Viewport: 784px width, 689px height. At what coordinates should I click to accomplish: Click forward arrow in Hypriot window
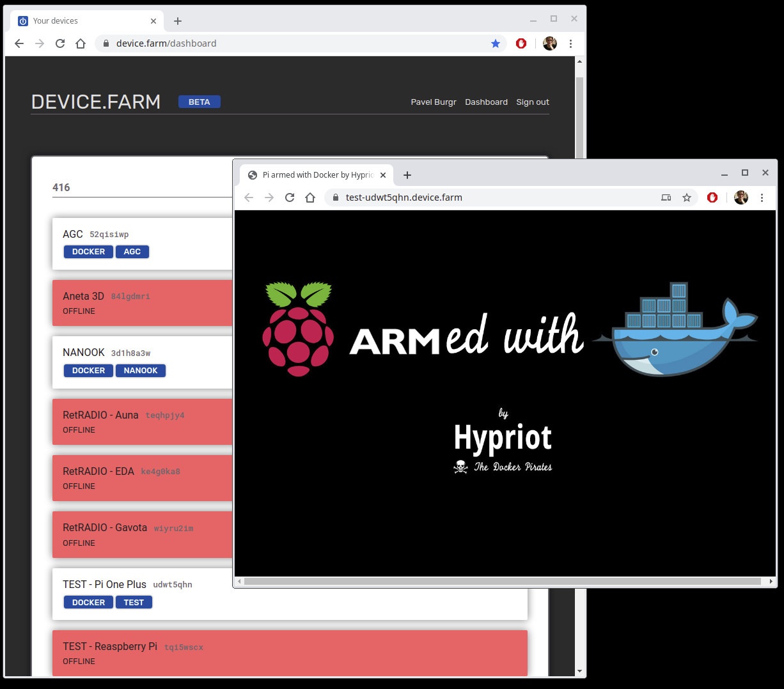click(269, 197)
